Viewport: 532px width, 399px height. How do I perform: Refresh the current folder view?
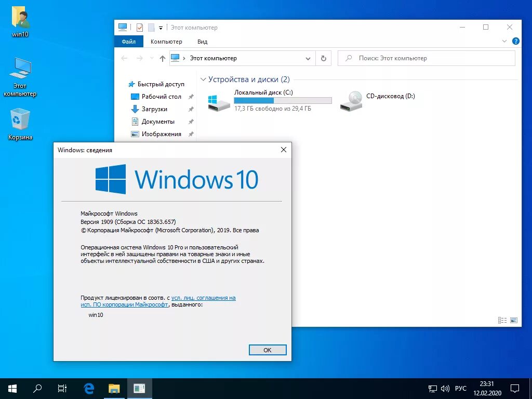(x=323, y=58)
